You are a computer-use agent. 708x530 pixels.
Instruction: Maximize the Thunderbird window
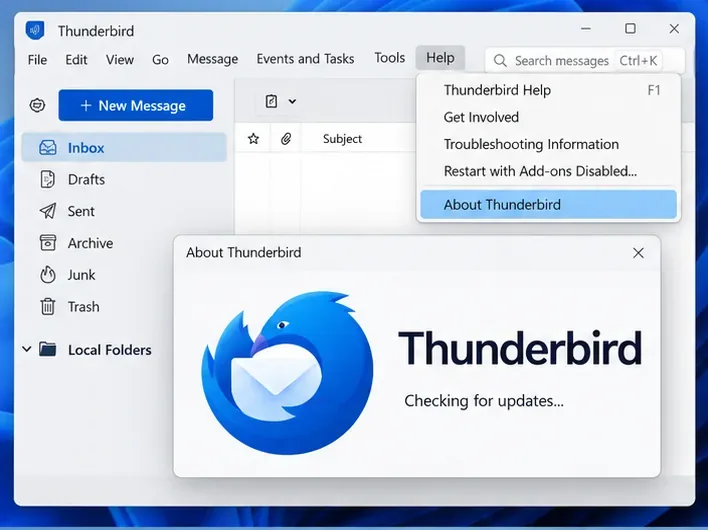point(630,28)
